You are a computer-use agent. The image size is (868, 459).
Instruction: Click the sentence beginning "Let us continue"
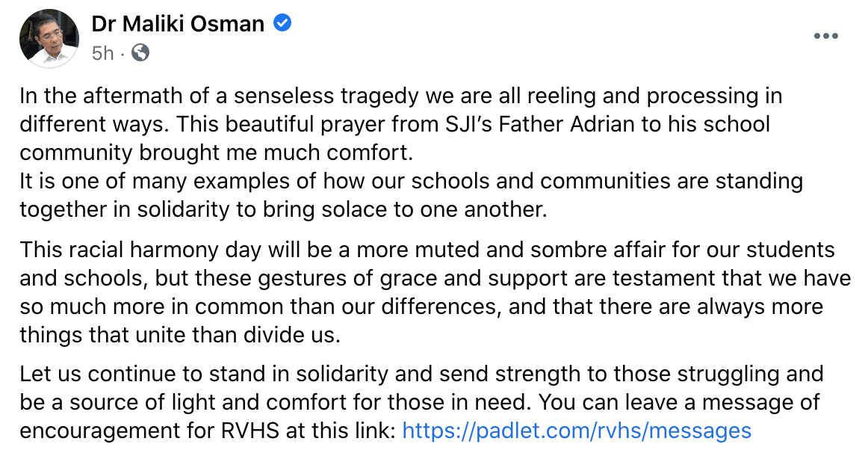pos(224,373)
